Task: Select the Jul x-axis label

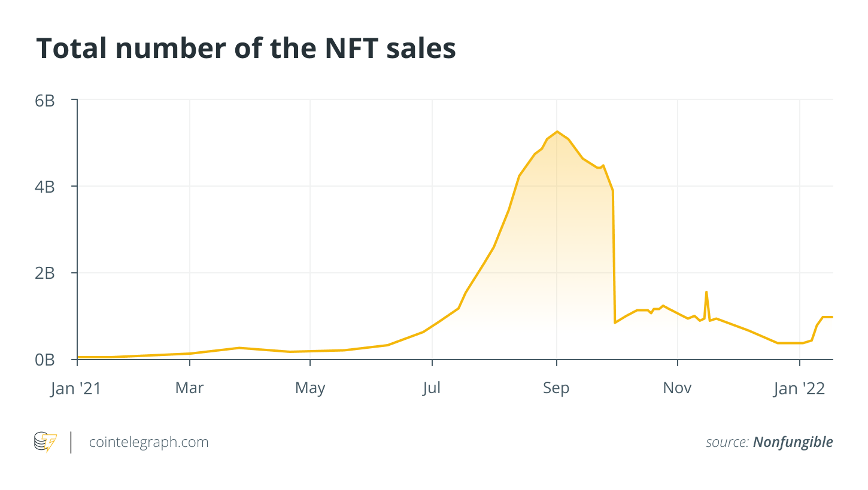Action: (431, 388)
